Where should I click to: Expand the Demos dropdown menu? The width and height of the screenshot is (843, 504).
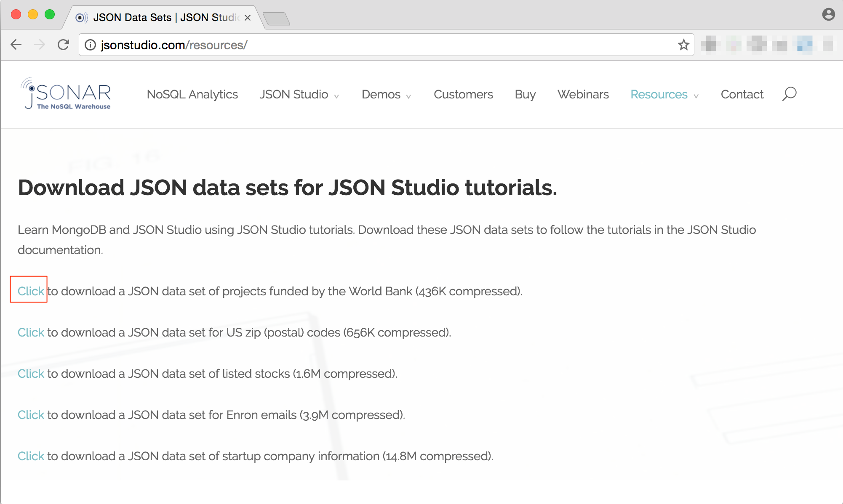tap(381, 95)
